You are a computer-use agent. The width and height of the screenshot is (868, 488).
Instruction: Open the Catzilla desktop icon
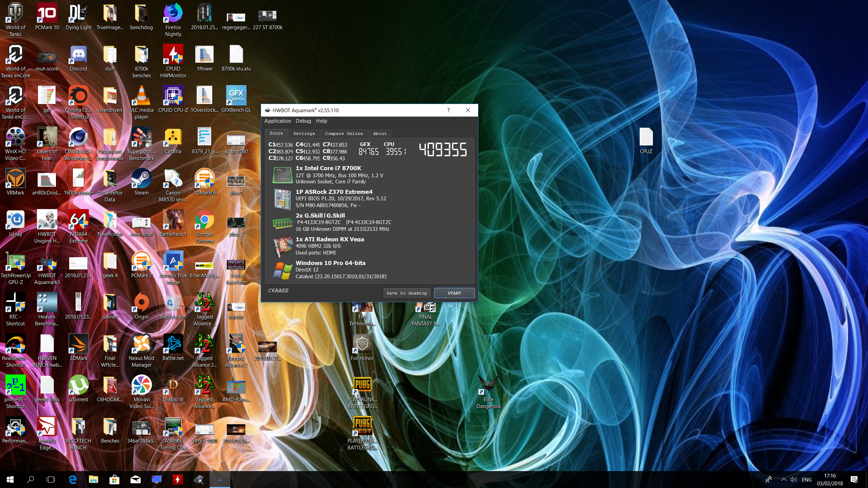point(173,141)
